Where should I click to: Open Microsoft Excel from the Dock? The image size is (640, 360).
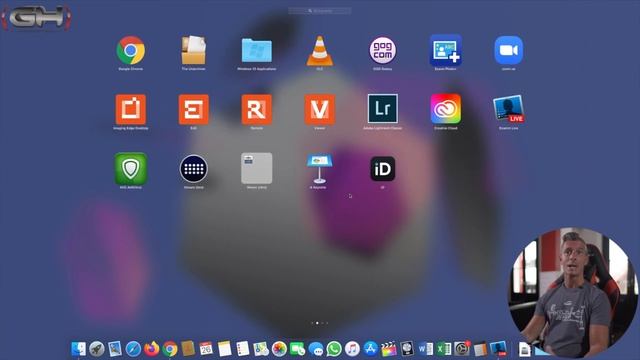tap(443, 349)
